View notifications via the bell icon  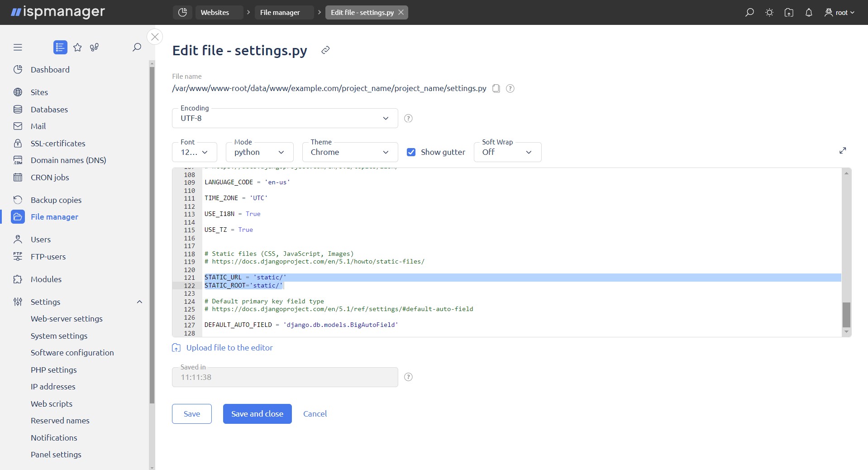pos(809,12)
